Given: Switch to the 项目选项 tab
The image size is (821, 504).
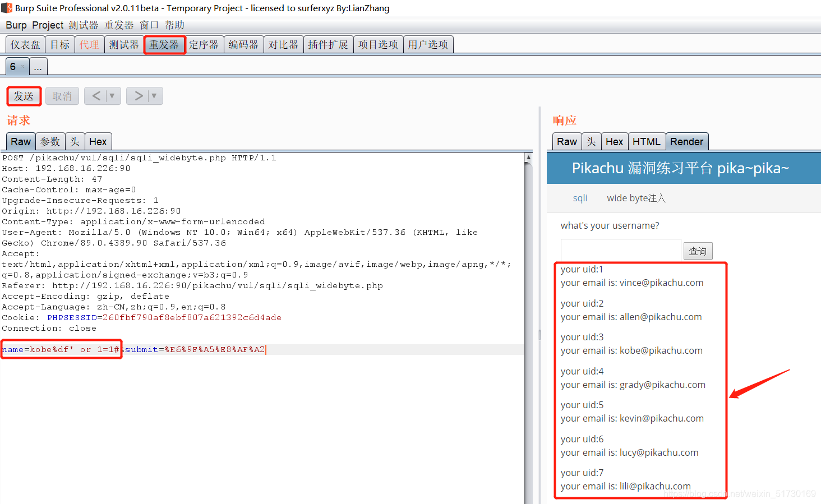Looking at the screenshot, I should point(378,44).
